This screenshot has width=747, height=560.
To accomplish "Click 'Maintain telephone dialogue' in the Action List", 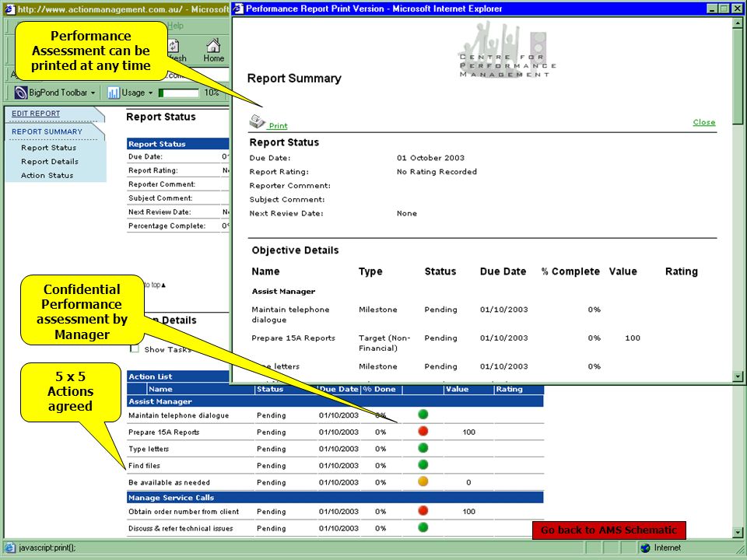I will click(x=179, y=415).
